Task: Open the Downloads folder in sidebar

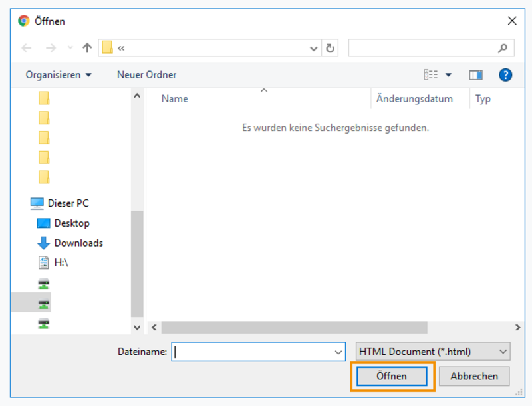Action: point(78,243)
